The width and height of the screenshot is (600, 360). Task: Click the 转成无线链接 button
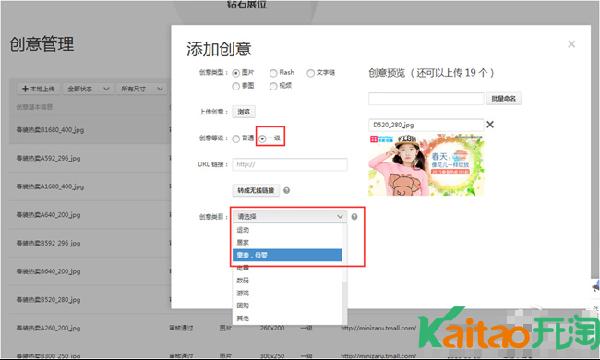(x=256, y=190)
